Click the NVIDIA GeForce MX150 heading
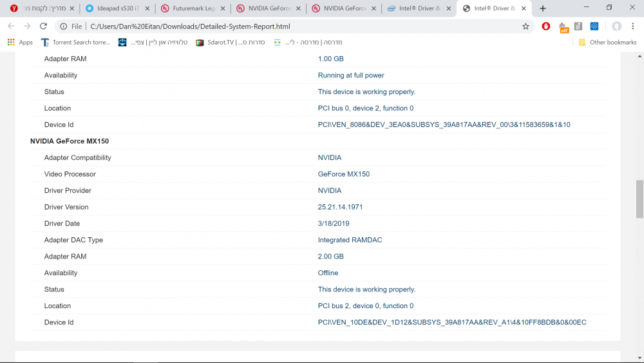644x363 pixels. click(x=70, y=141)
